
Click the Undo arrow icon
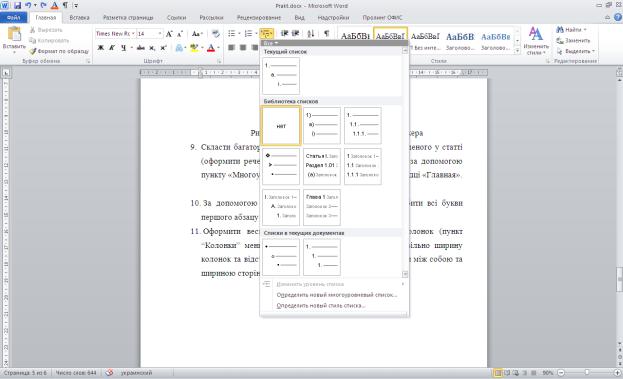[x=28, y=6]
